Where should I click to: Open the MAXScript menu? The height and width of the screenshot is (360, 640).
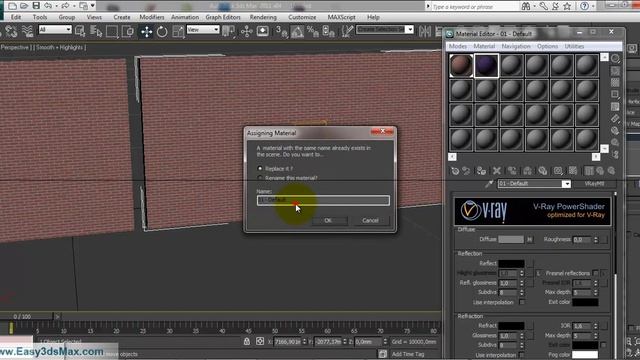point(341,17)
